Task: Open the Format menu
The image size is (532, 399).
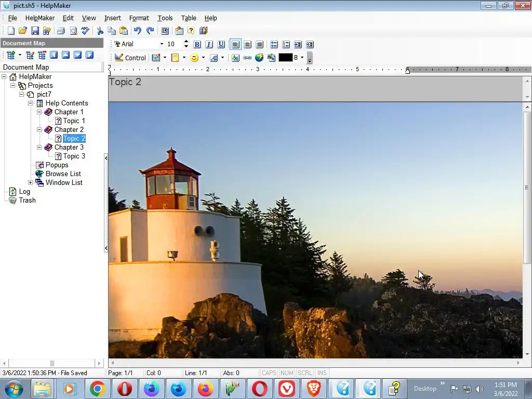Action: pyautogui.click(x=139, y=18)
